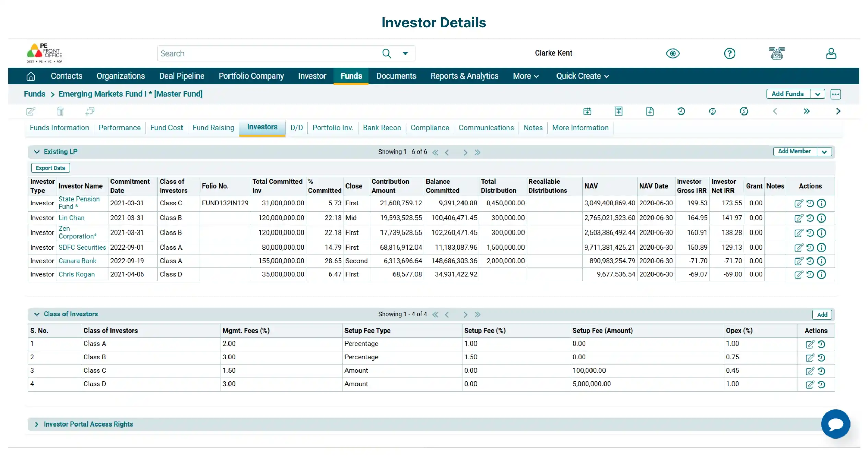Image resolution: width=868 pixels, height=456 pixels.
Task: Switch to the More Information tab
Action: [x=580, y=128]
